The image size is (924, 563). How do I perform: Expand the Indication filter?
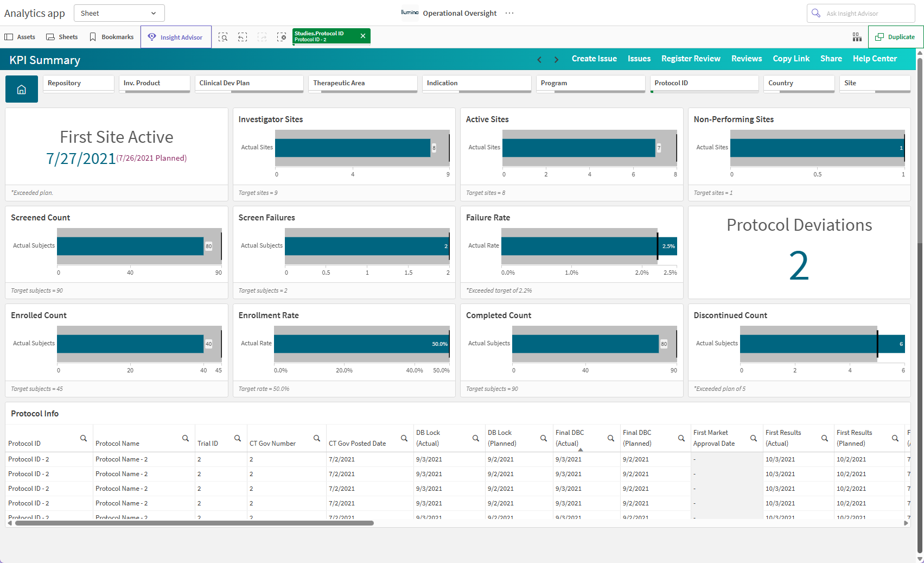[x=477, y=84]
